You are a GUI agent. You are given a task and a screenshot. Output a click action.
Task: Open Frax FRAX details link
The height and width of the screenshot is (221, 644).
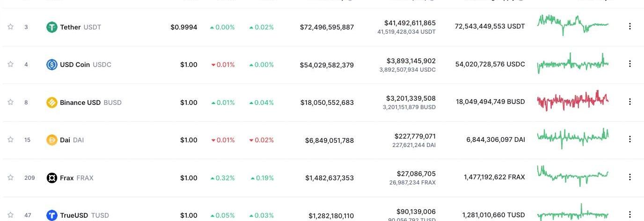[67, 178]
